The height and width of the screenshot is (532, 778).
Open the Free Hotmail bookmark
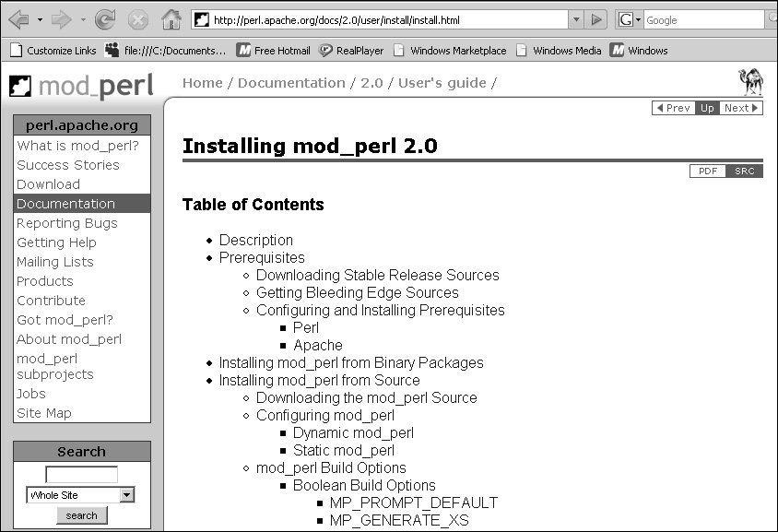[274, 51]
